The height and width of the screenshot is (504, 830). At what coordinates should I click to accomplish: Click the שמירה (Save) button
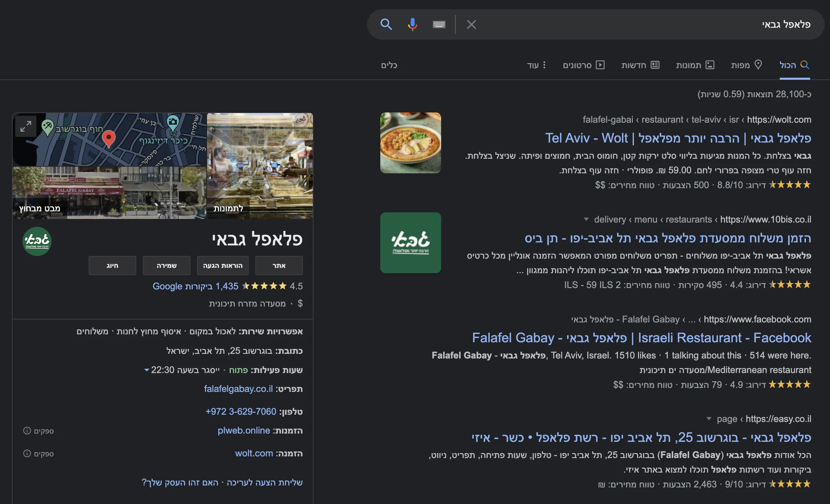pyautogui.click(x=166, y=266)
